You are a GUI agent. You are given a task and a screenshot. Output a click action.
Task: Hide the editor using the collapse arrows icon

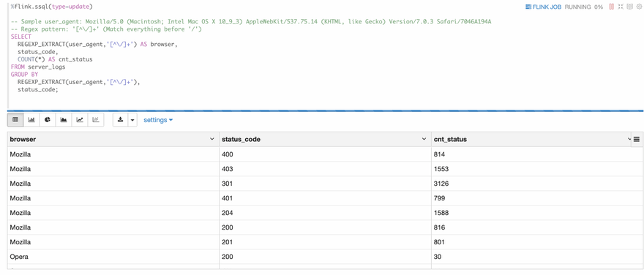click(621, 7)
